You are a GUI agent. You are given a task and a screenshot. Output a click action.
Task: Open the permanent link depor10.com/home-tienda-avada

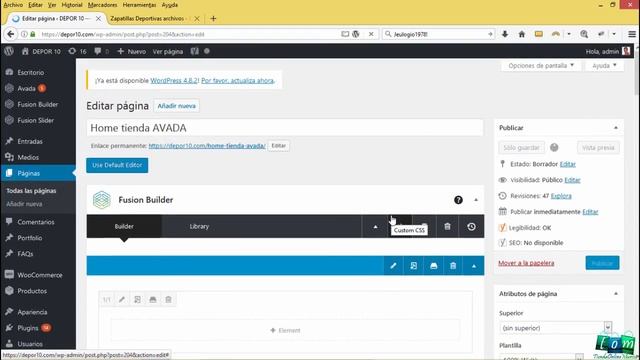click(207, 146)
